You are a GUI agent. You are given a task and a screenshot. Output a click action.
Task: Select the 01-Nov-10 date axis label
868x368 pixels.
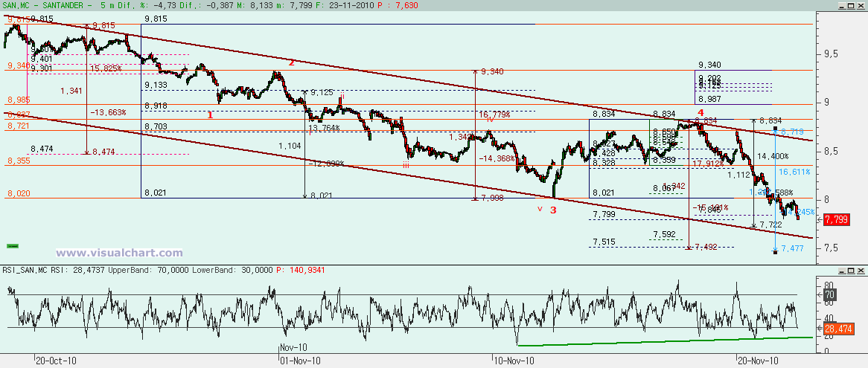(x=299, y=361)
